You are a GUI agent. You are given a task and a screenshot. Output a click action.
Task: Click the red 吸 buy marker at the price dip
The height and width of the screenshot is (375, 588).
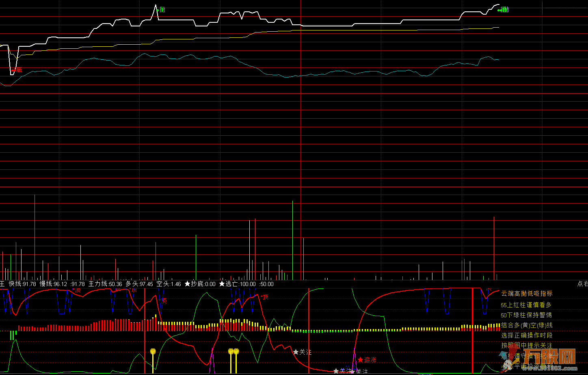pyautogui.click(x=17, y=70)
